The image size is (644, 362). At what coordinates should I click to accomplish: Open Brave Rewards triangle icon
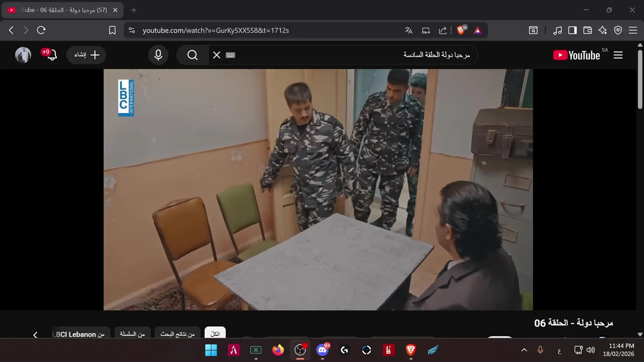[477, 30]
